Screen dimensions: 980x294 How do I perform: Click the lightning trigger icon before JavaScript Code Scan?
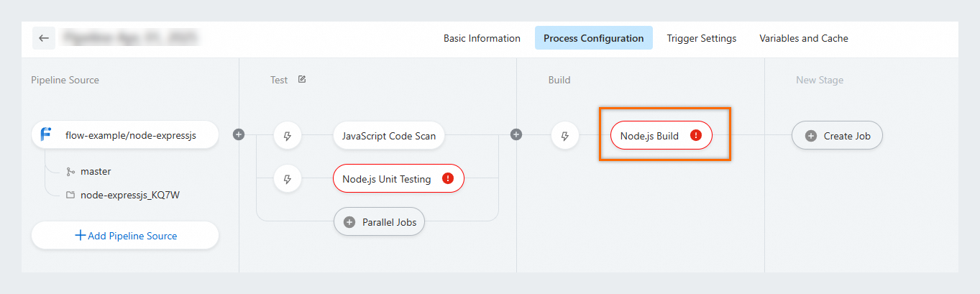(x=288, y=135)
